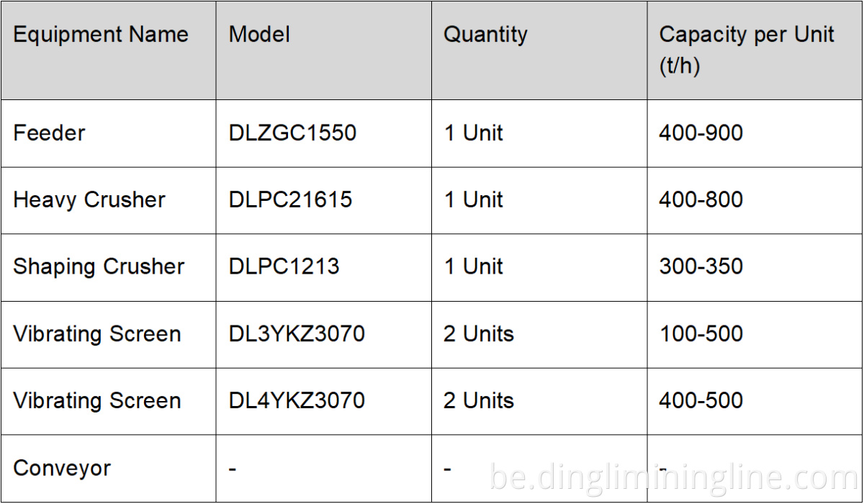
Task: Select the Feeder equipment cell
Action: 49,133
